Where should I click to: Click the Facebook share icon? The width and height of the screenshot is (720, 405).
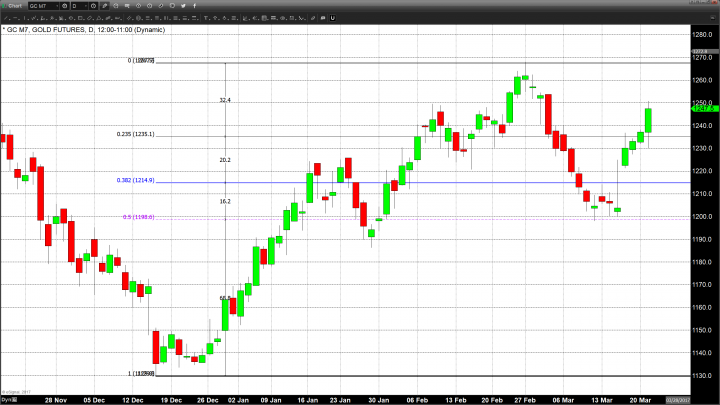click(x=194, y=6)
